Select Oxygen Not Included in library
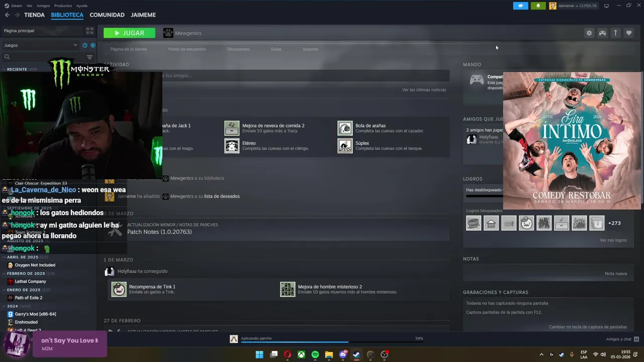Screen dimensions: 644x362 coord(35,265)
